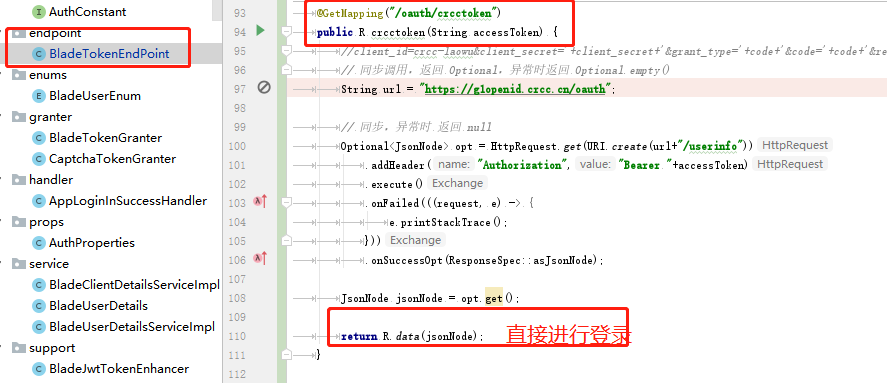Open BladeTokenEndPoint class in tree
887x383 pixels.
coord(109,54)
